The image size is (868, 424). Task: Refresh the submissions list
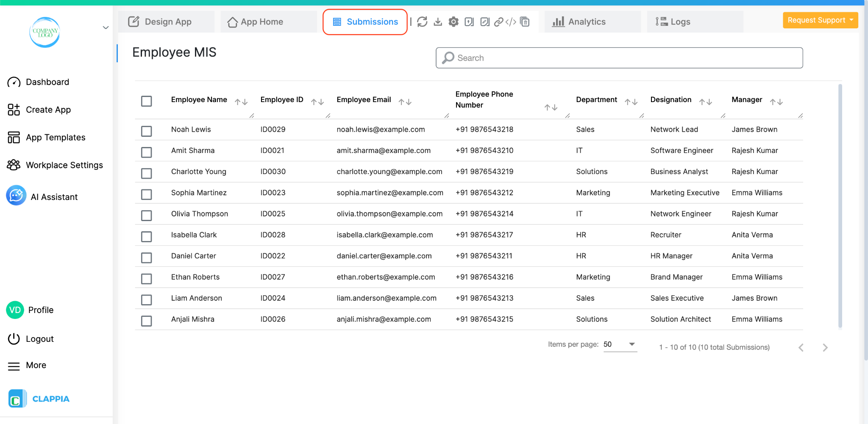(422, 22)
